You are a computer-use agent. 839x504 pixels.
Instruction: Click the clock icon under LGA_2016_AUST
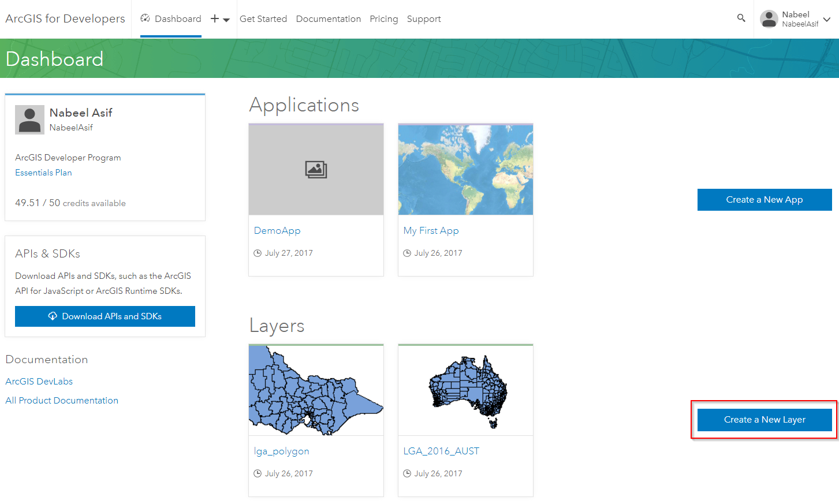coord(407,473)
